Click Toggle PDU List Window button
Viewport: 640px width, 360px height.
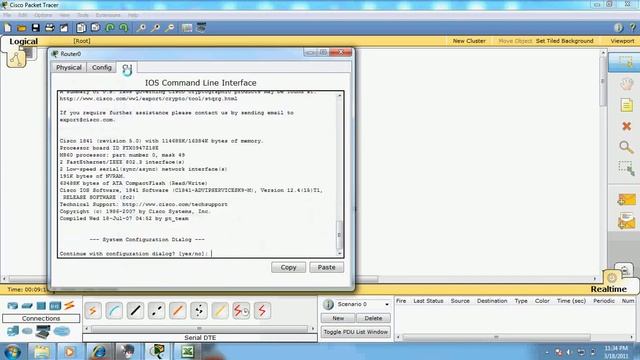point(356,332)
